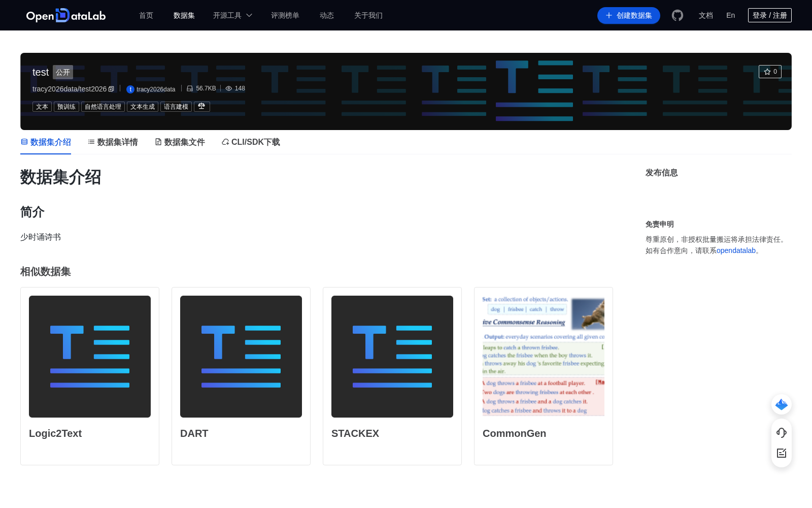Open the Logic2Text dataset thumbnail
The height and width of the screenshot is (508, 812).
tap(90, 357)
